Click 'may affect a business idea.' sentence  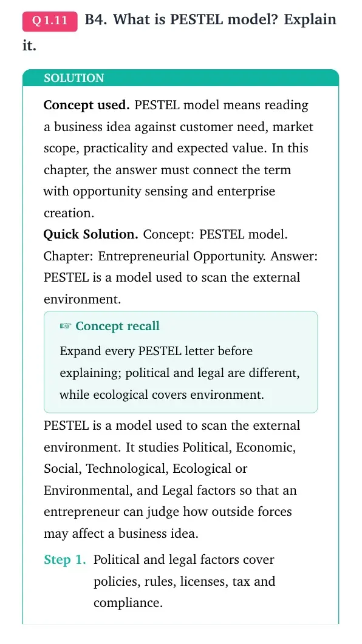(121, 534)
